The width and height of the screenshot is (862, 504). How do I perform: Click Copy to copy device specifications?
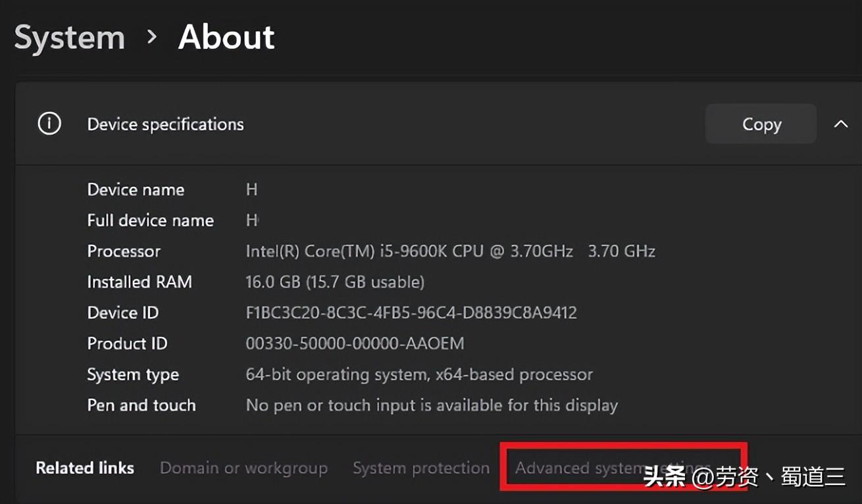[x=761, y=124]
